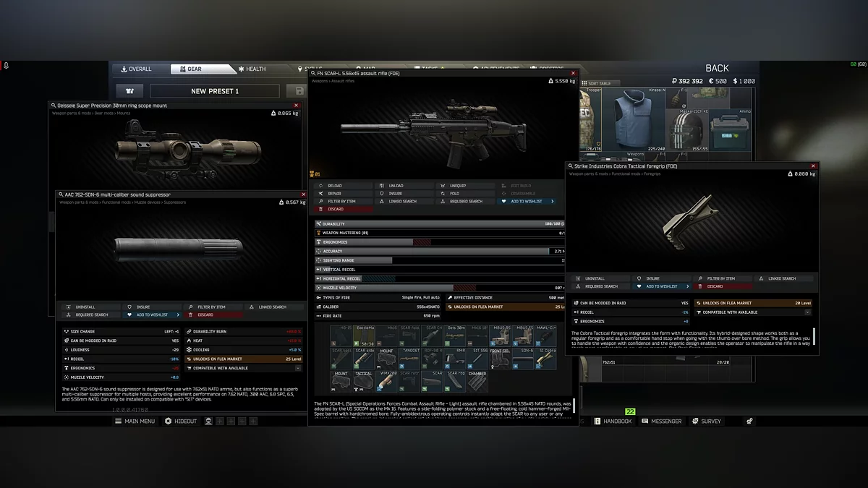Click the microphone icon at top-left
The width and height of the screenshot is (868, 488).
pyautogui.click(x=6, y=65)
